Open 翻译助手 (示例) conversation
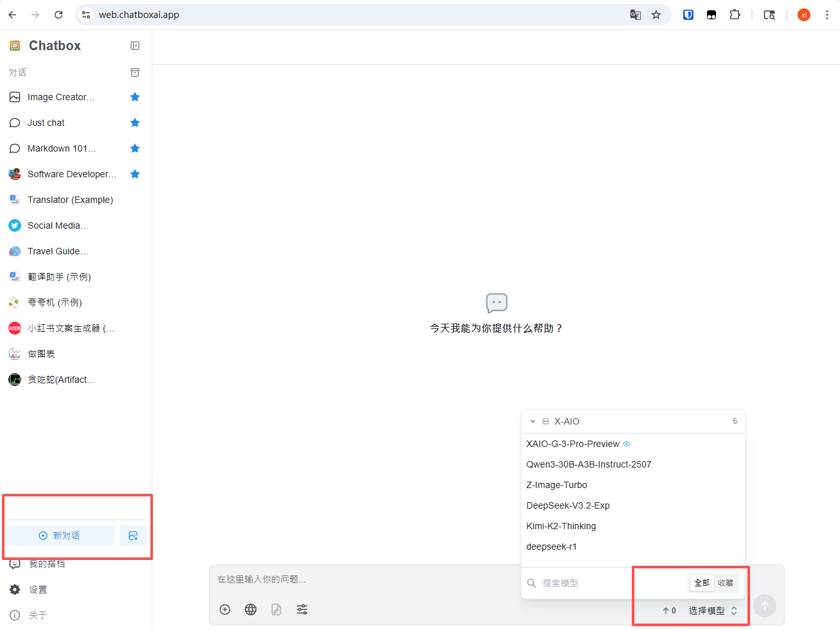 point(59,277)
